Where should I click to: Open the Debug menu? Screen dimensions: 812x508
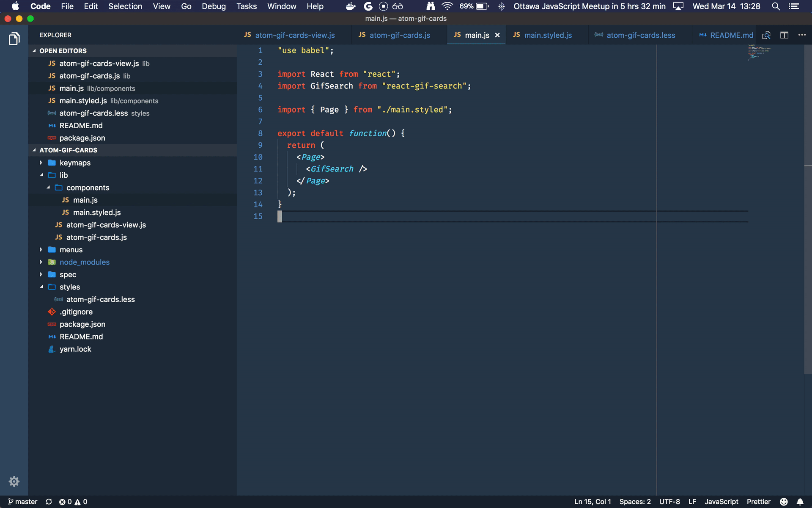coord(214,6)
